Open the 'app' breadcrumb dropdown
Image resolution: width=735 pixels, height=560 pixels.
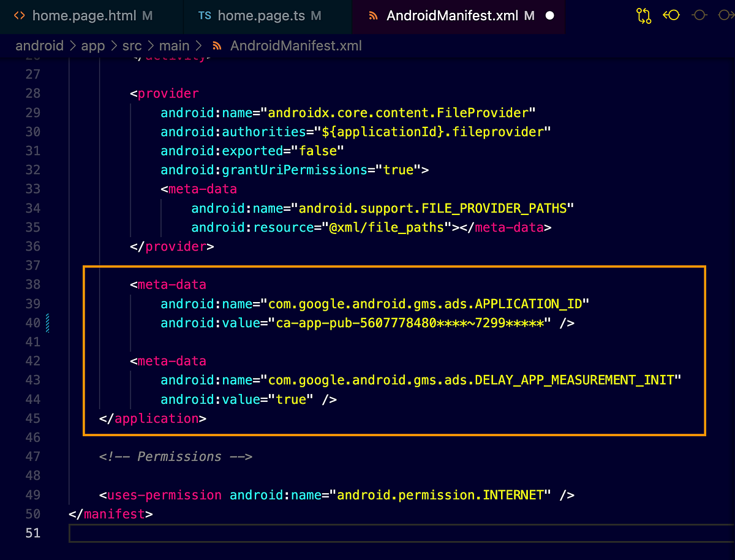pyautogui.click(x=92, y=45)
